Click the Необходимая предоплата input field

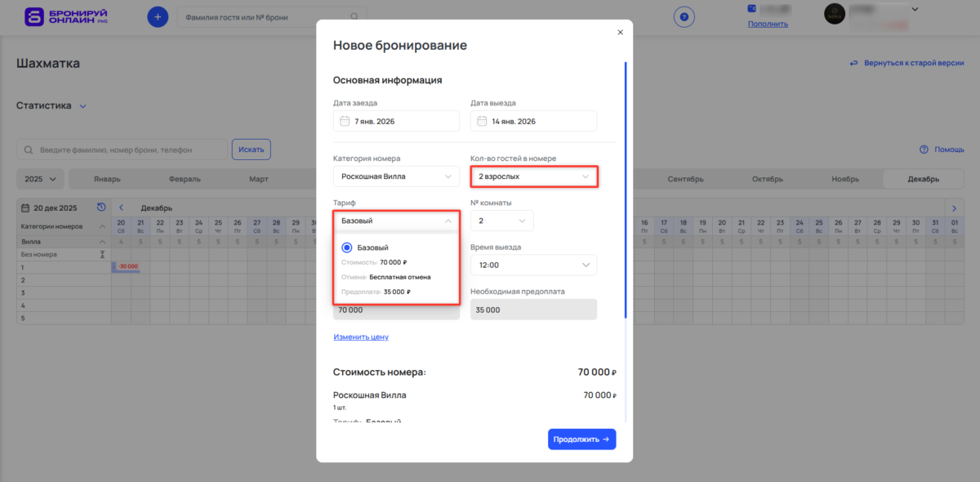(533, 309)
